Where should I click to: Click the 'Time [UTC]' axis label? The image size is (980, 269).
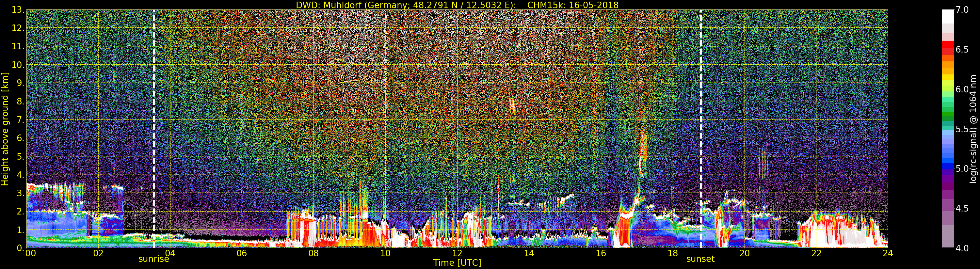(457, 263)
